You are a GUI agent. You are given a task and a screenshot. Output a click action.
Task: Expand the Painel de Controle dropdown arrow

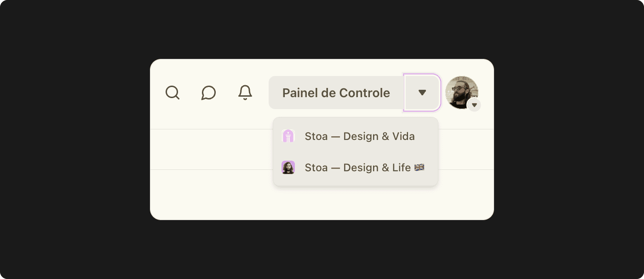[422, 93]
